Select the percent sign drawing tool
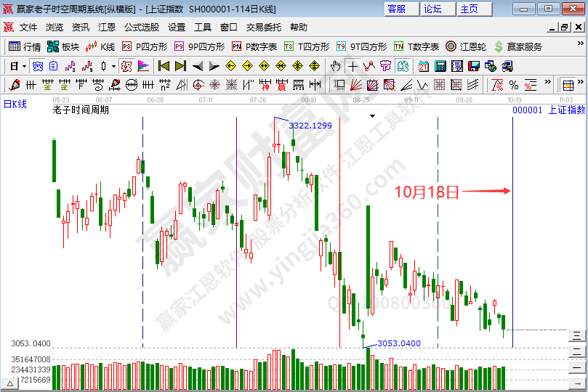The image size is (588, 392). (514, 85)
